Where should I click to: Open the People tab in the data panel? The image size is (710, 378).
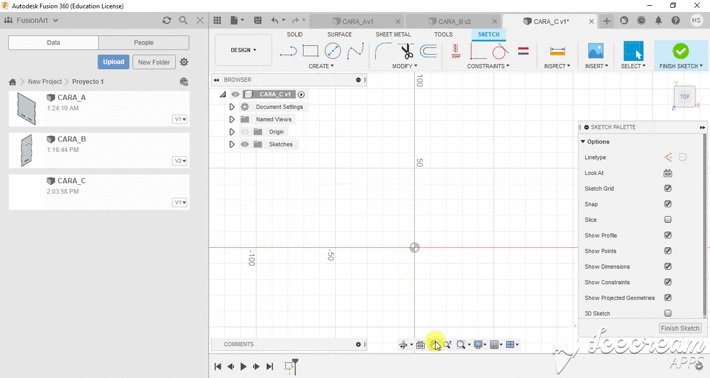[144, 43]
